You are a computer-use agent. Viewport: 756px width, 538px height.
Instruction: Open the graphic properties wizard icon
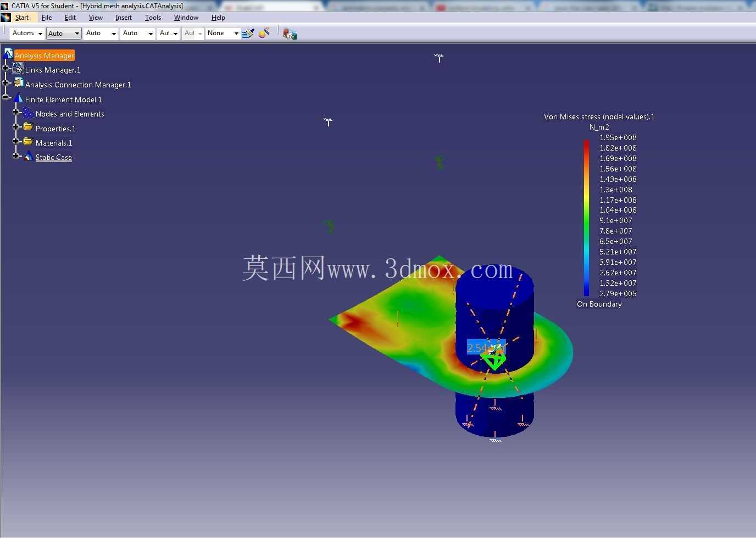(x=264, y=34)
